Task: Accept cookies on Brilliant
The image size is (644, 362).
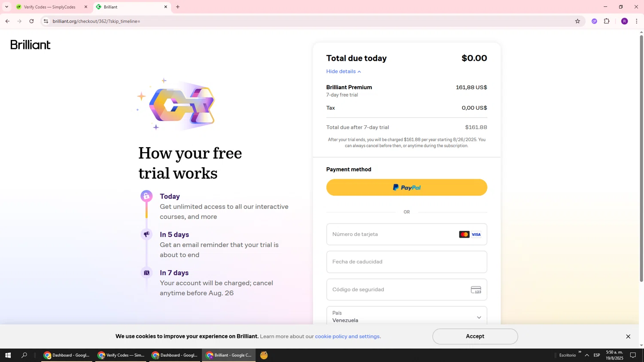Action: pyautogui.click(x=475, y=336)
